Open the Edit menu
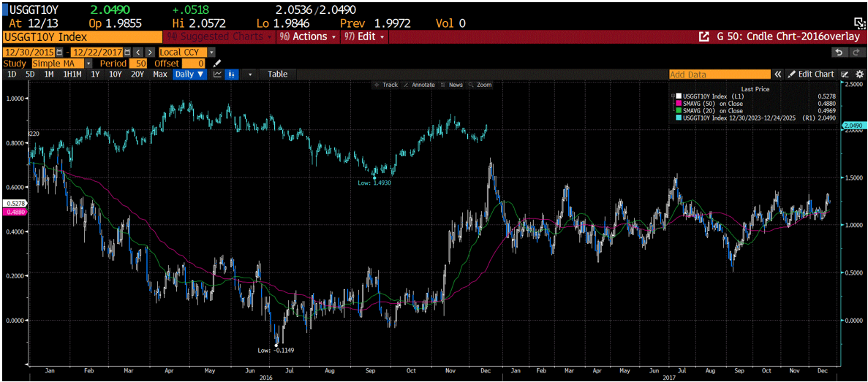 [x=363, y=37]
